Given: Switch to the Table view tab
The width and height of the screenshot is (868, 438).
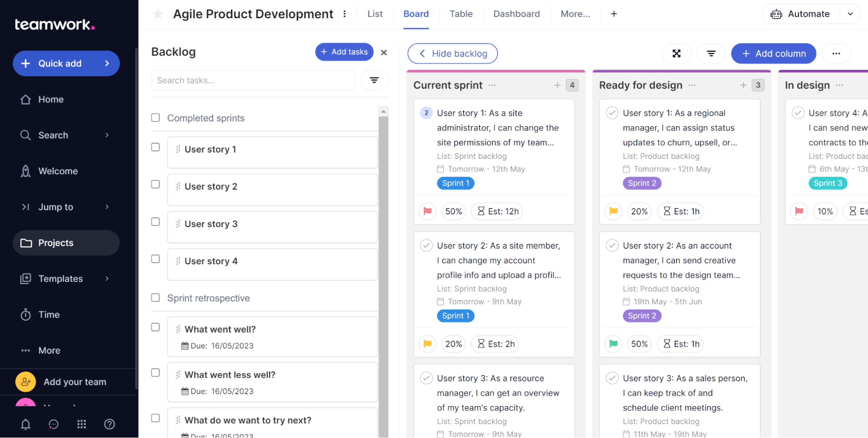Looking at the screenshot, I should pyautogui.click(x=461, y=14).
